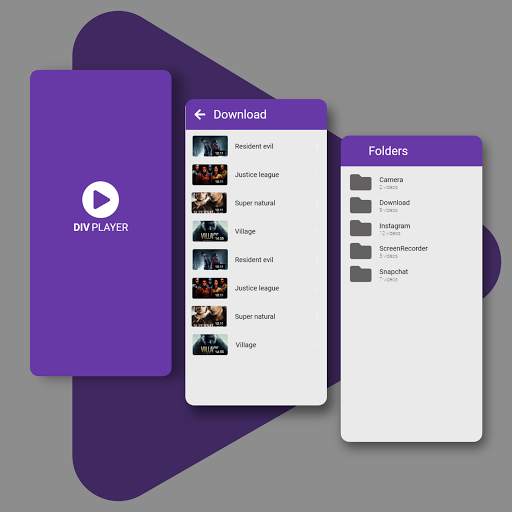The width and height of the screenshot is (512, 512).
Task: Click the 'Download' folder name in Folders list
Action: click(x=395, y=203)
